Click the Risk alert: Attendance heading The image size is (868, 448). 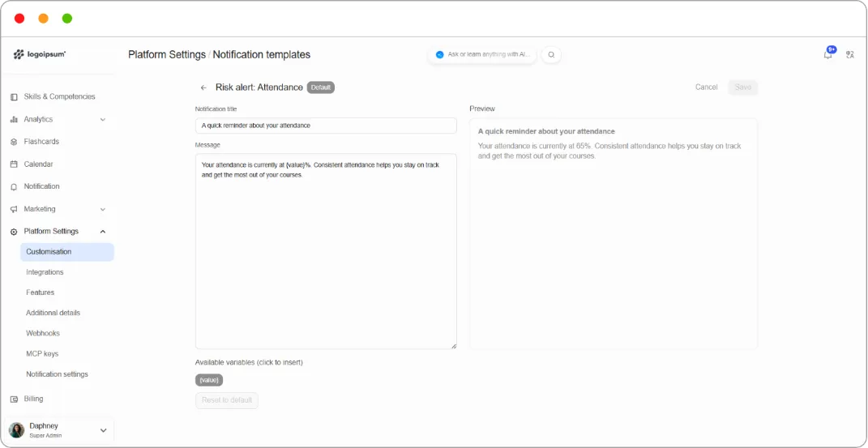click(x=259, y=87)
